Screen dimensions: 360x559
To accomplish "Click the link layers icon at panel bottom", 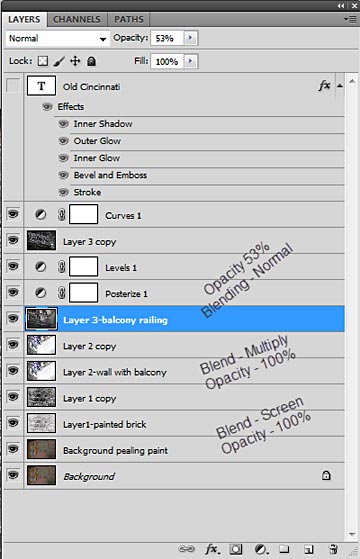I will 186,549.
